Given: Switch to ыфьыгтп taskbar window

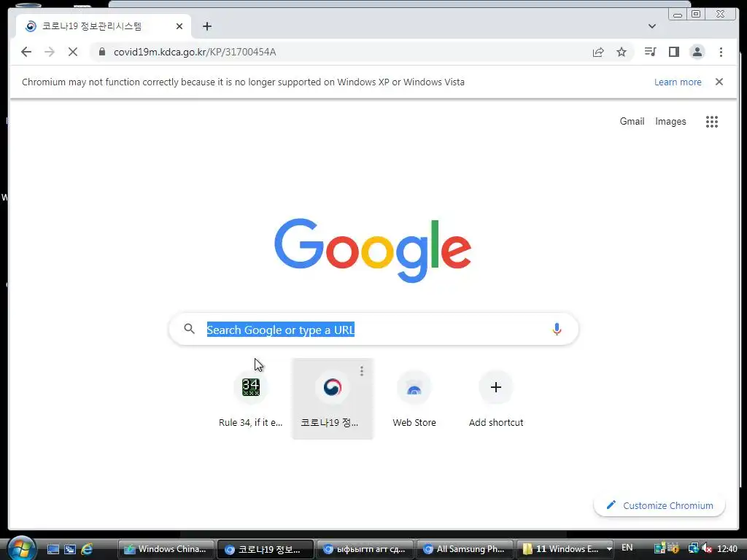Looking at the screenshot, I should pos(365,549).
